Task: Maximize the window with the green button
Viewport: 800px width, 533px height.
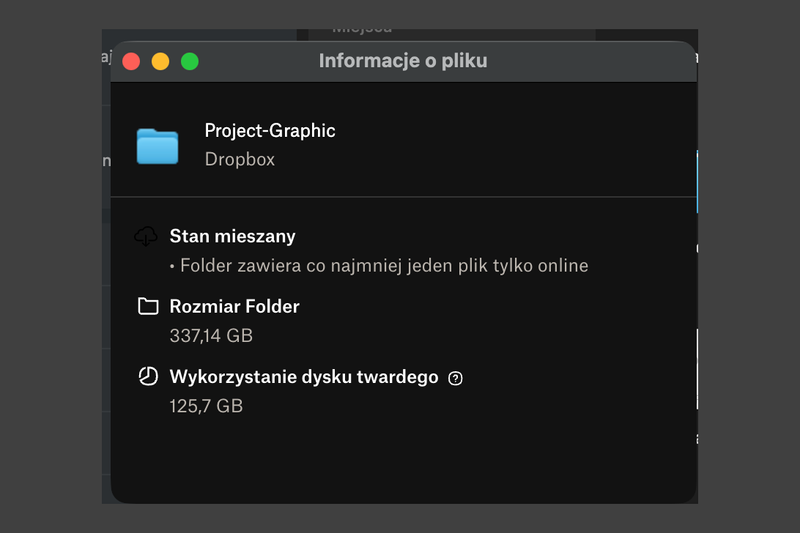Action: click(189, 61)
